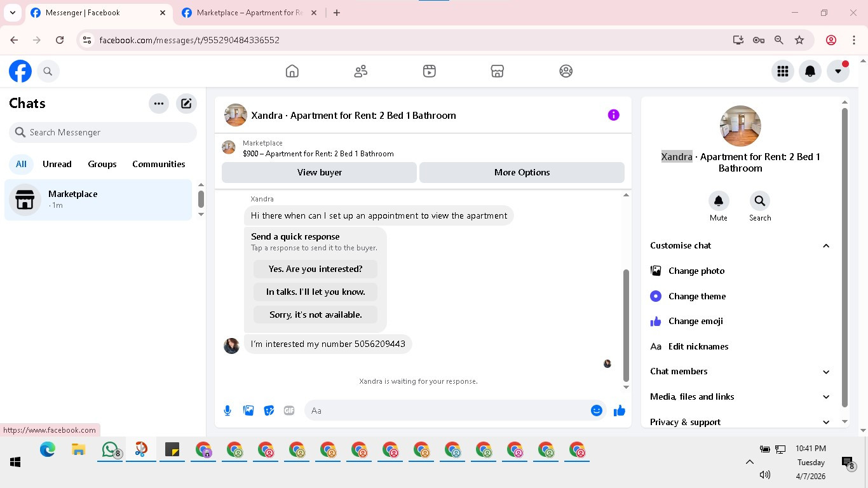The width and height of the screenshot is (868, 488).
Task: Bookmark this page with the star icon
Action: pos(799,40)
